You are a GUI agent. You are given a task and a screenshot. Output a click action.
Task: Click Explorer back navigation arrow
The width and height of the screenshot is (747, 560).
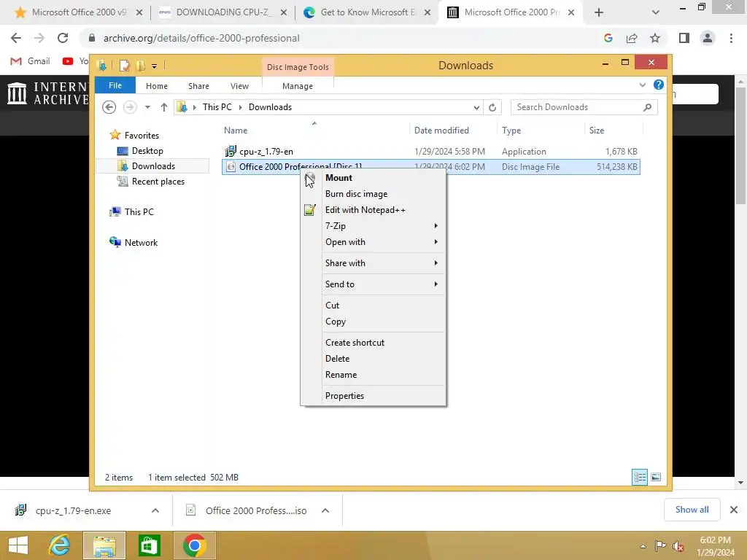click(x=109, y=107)
